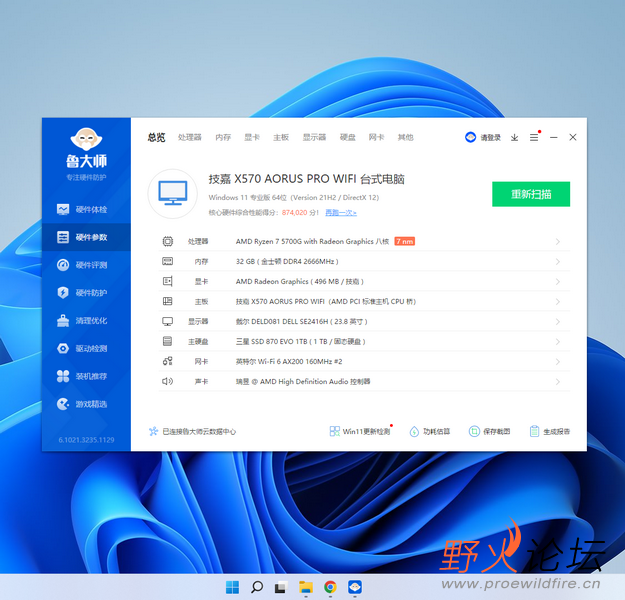Switch to the 网卡 tab

coord(376,138)
